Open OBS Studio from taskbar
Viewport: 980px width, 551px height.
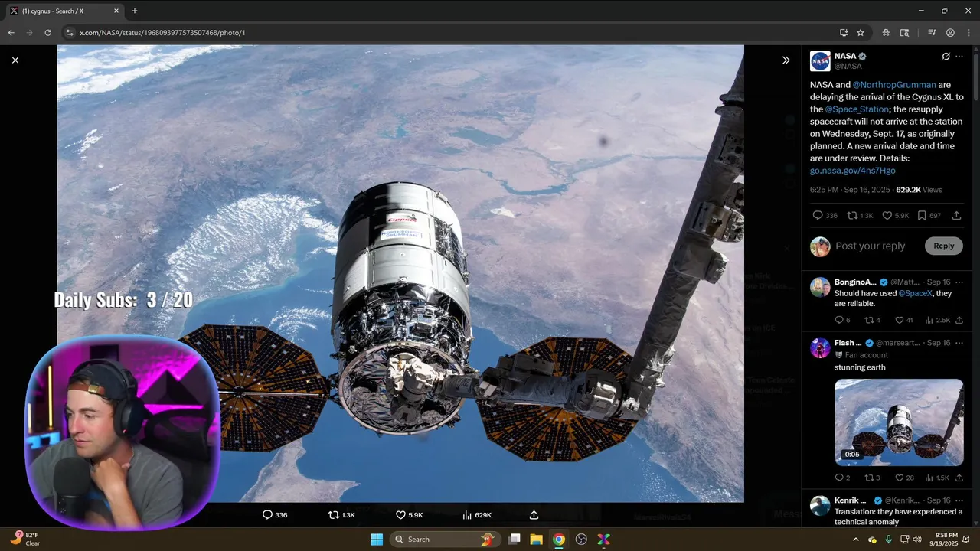(581, 539)
